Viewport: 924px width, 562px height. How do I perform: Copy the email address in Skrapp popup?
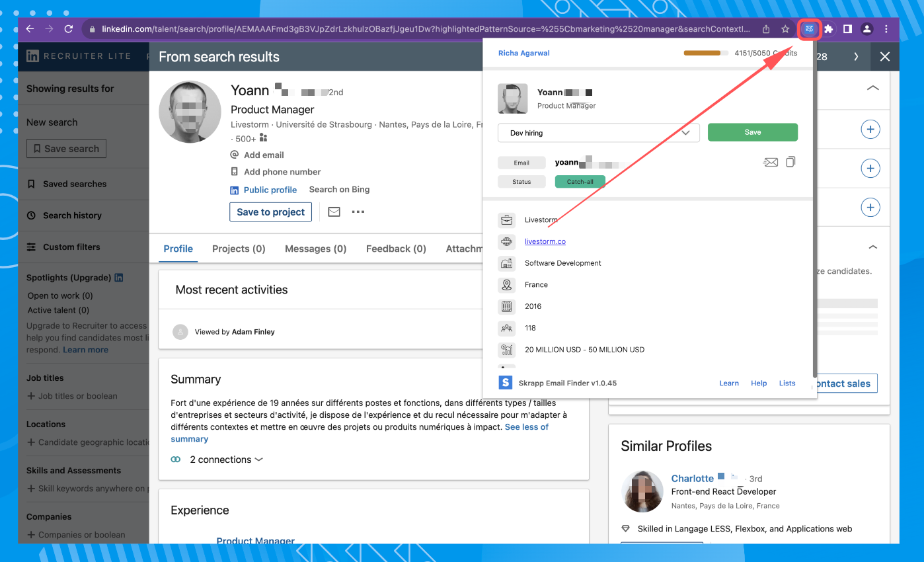tap(790, 162)
